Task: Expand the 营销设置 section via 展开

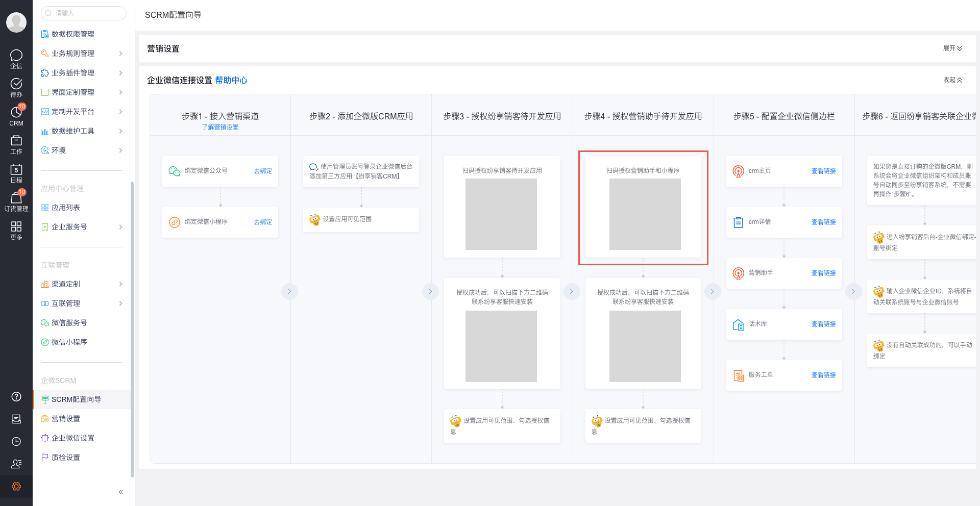Action: [952, 48]
